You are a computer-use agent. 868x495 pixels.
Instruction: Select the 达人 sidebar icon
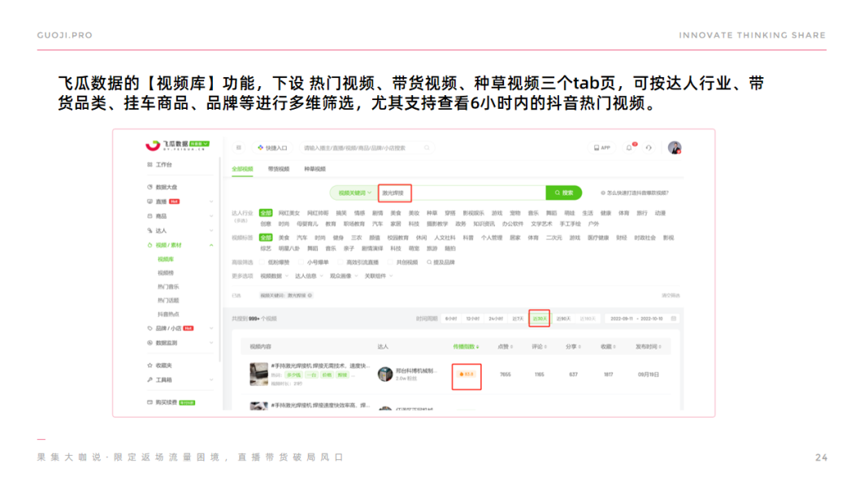[x=149, y=230]
